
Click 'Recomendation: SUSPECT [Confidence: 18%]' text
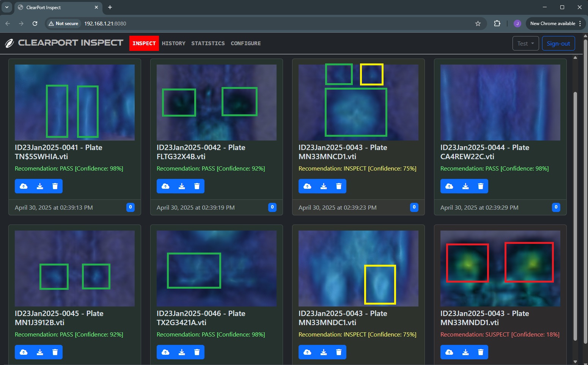coord(500,335)
